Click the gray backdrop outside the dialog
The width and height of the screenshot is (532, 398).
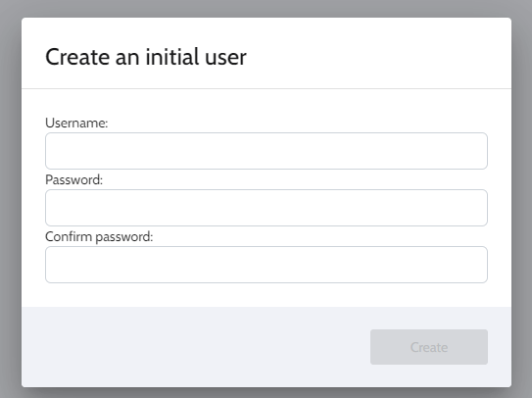tap(10, 204)
